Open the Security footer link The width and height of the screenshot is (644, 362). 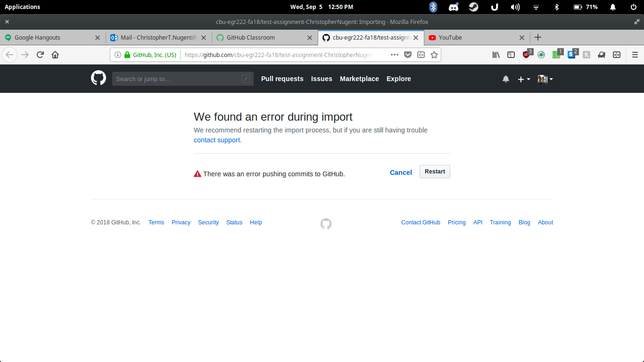[x=208, y=222]
